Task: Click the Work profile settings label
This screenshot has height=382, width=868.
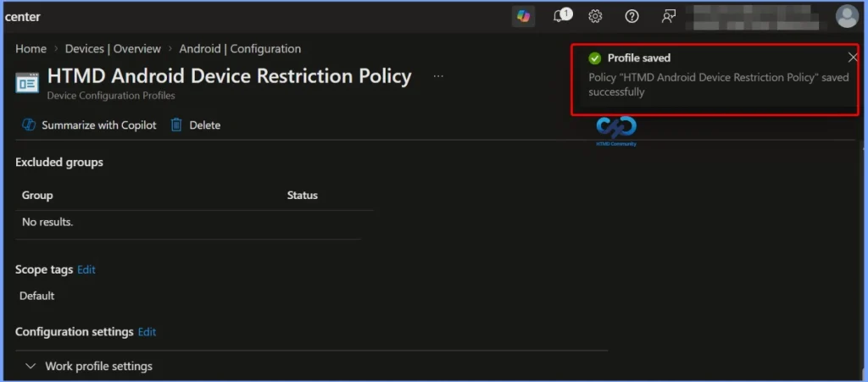Action: click(98, 366)
